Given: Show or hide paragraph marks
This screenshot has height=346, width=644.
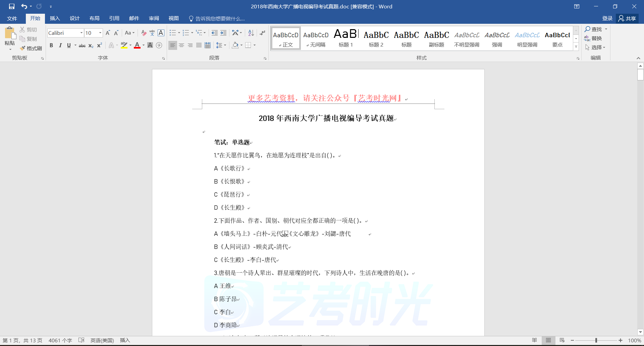Looking at the screenshot, I should pyautogui.click(x=262, y=33).
